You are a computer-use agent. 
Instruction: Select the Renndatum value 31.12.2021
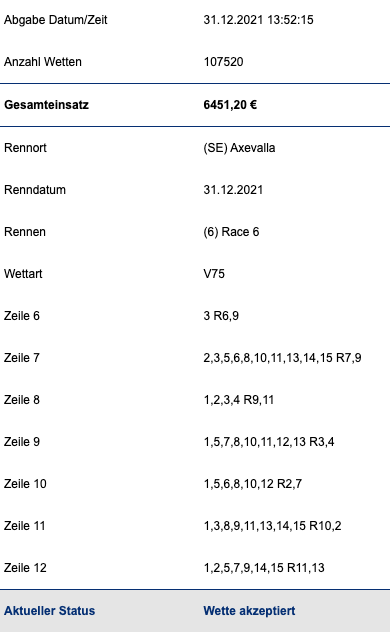(x=233, y=190)
